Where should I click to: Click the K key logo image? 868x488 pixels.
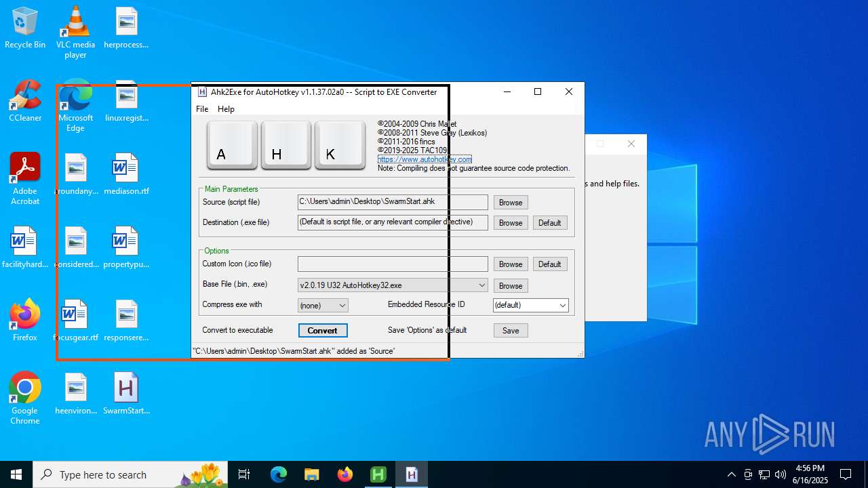340,145
